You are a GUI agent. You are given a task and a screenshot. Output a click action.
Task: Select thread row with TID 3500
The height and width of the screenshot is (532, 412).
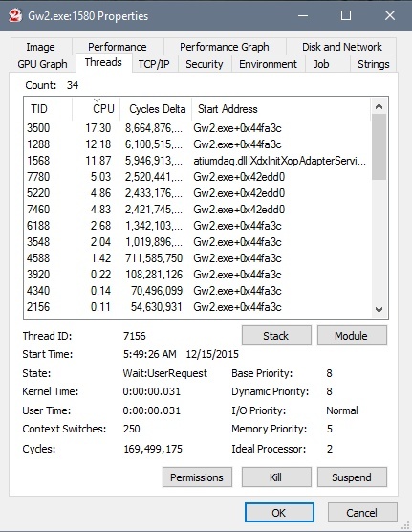tap(197, 128)
